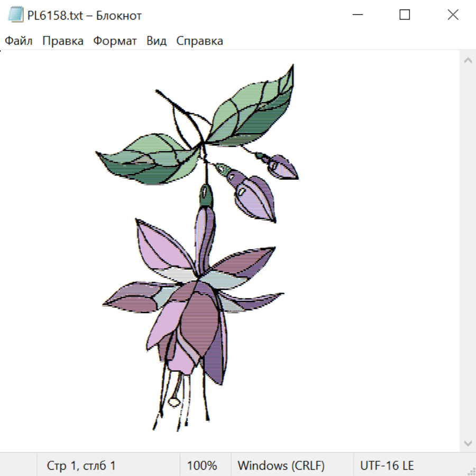
Task: Close the PL6158.txt Notepad window
Action: coord(453,15)
